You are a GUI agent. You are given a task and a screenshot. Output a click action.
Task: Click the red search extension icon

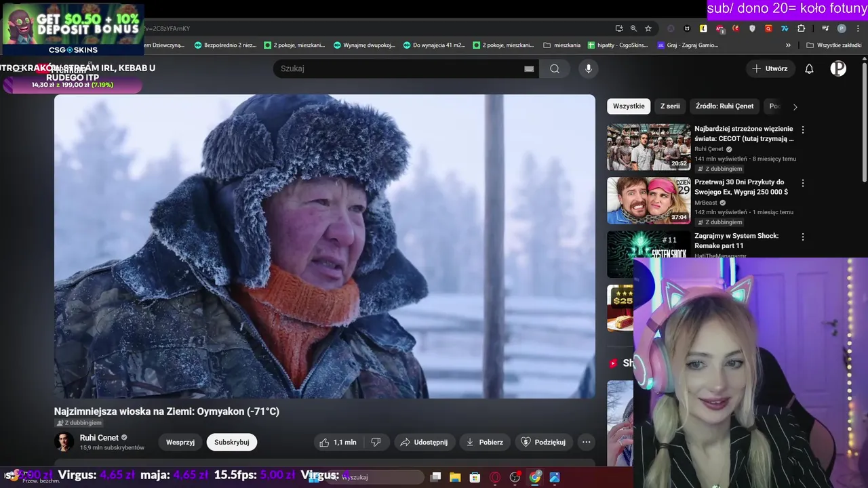coord(768,28)
